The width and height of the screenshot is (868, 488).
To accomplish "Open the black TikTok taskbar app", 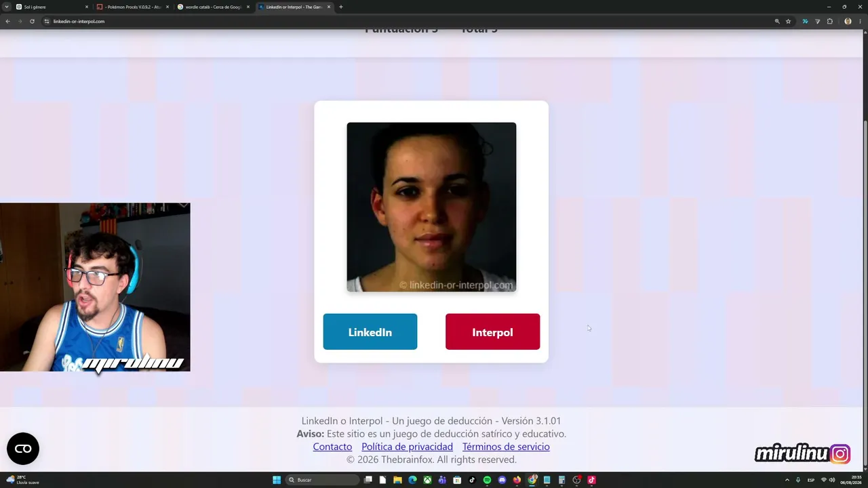I will 472,480.
